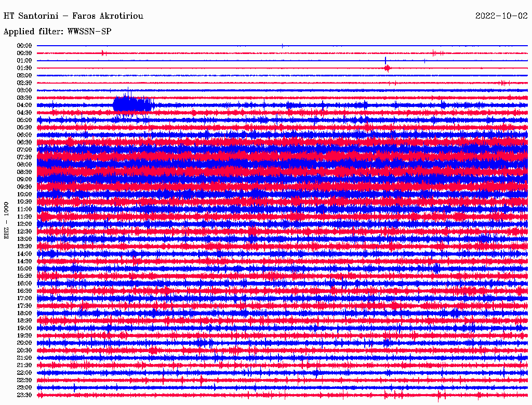Select the 21:30 time label
Image resolution: width=532 pixels, height=405 pixels.
tap(24, 366)
